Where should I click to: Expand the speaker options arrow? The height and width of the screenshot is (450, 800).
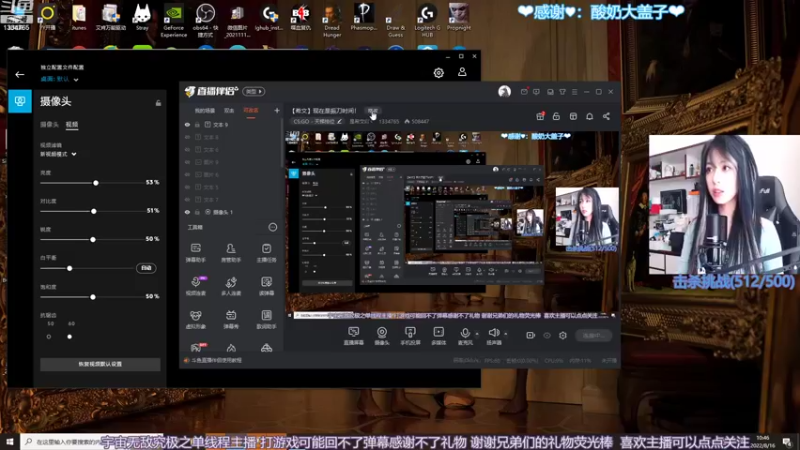pyautogui.click(x=506, y=334)
